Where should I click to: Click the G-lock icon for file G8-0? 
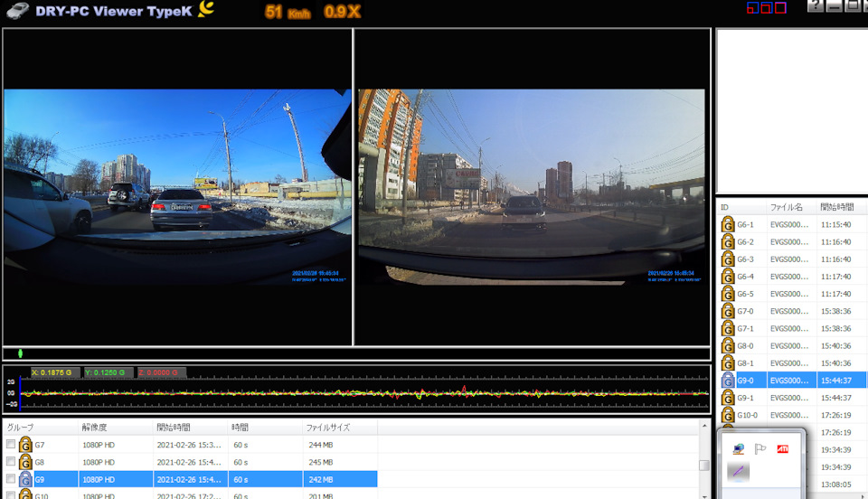point(727,345)
